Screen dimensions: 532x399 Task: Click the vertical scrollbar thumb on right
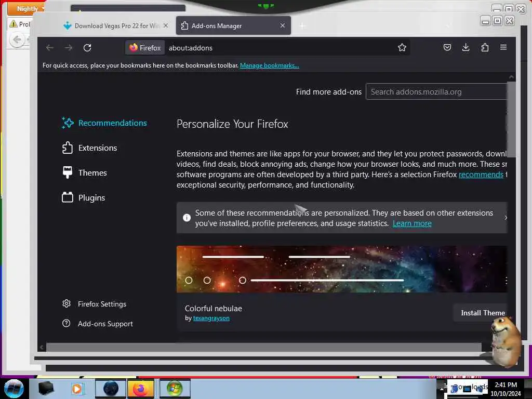click(511, 120)
